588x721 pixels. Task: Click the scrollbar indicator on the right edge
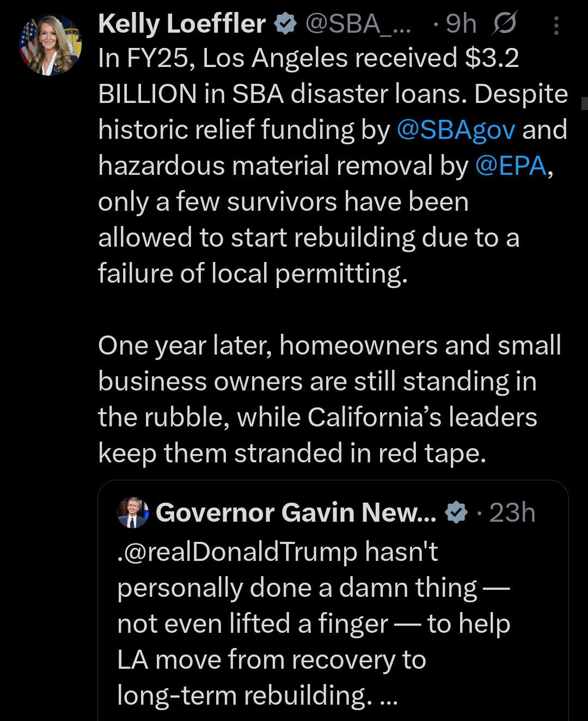[x=585, y=103]
